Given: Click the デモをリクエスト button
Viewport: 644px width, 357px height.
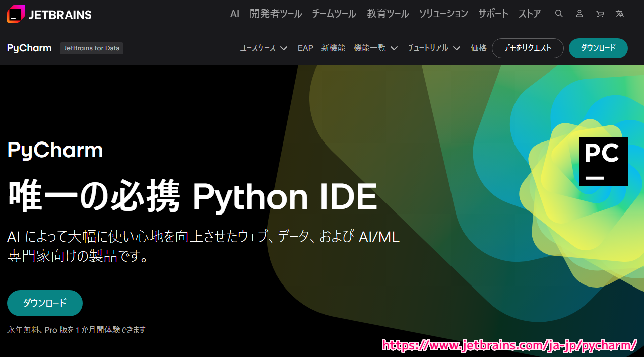Looking at the screenshot, I should (x=528, y=48).
